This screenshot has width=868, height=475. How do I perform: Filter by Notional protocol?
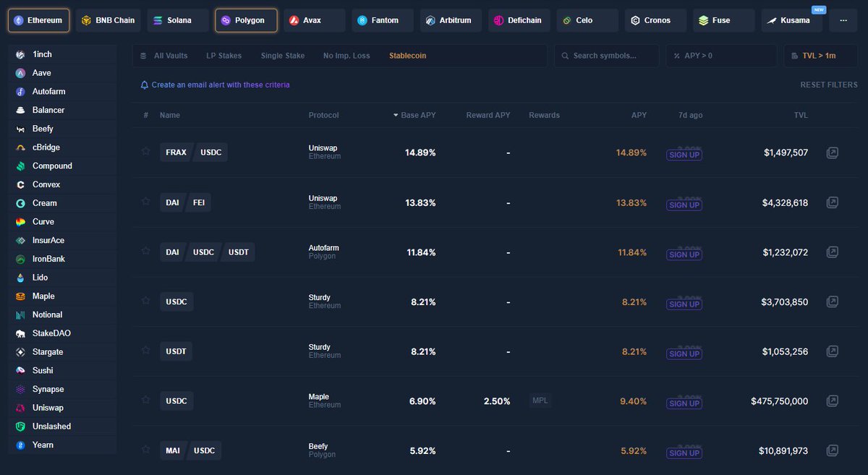pos(62,314)
